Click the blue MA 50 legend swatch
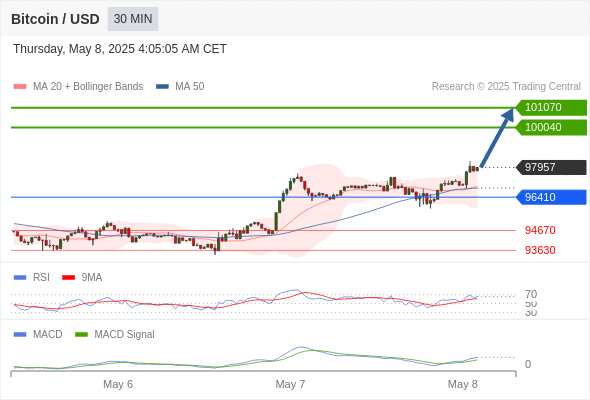The width and height of the screenshot is (590, 400). 162,87
